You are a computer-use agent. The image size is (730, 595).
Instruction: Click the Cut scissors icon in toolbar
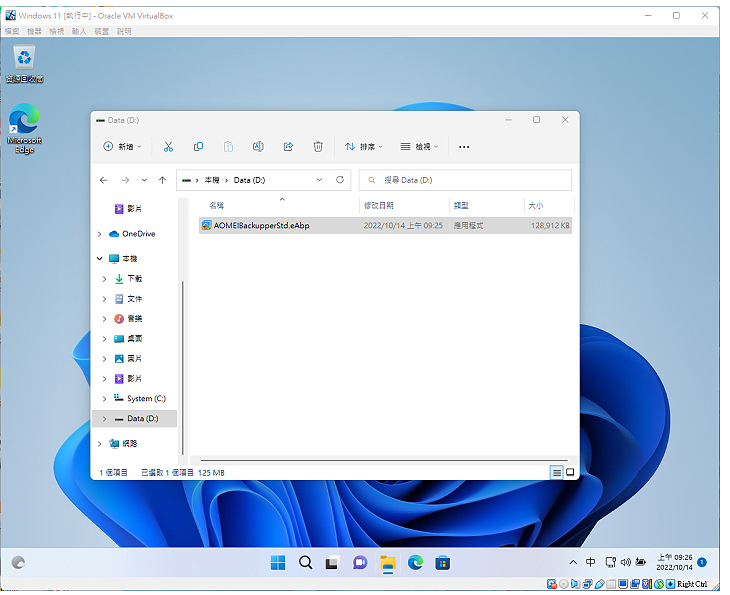[168, 147]
